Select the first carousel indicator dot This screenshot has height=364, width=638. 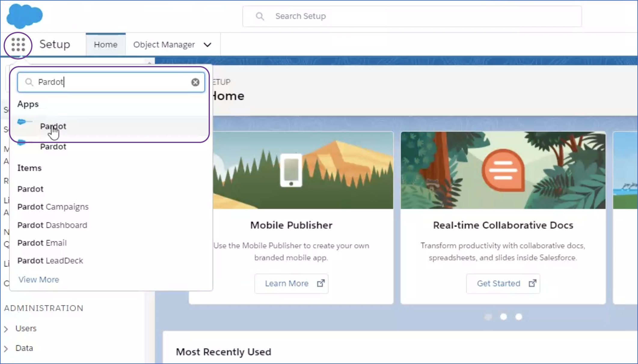tap(488, 317)
